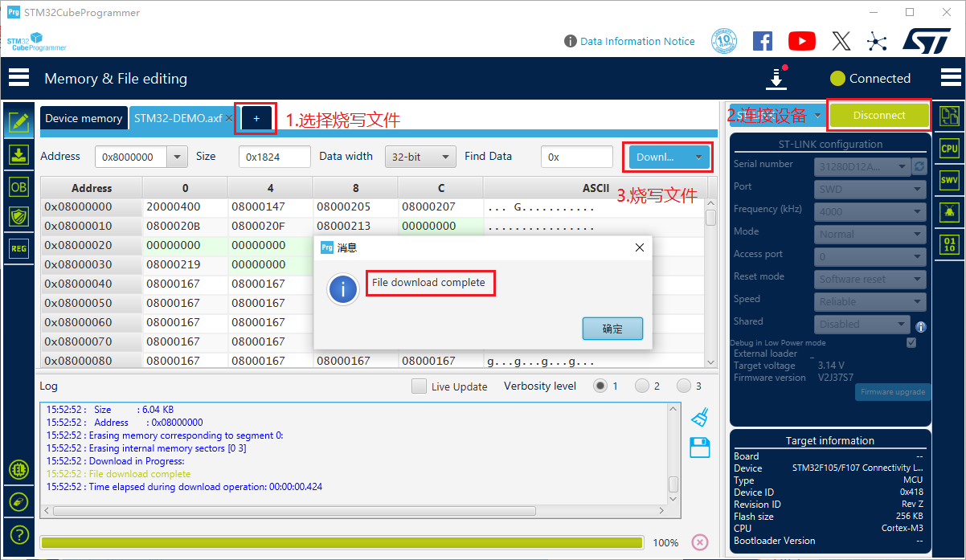Image resolution: width=966 pixels, height=560 pixels.
Task: Open the security shield sidebar icon
Action: 18,217
